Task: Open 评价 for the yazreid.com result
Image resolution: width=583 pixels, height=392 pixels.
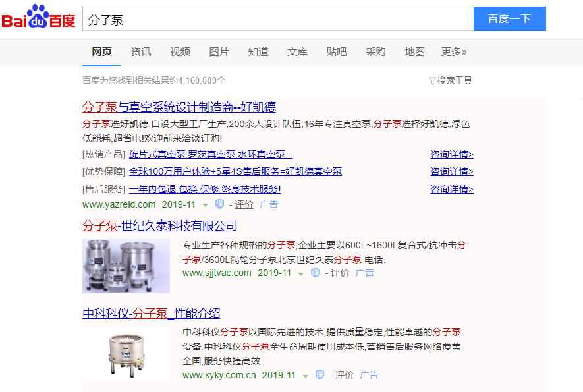Action: (244, 204)
